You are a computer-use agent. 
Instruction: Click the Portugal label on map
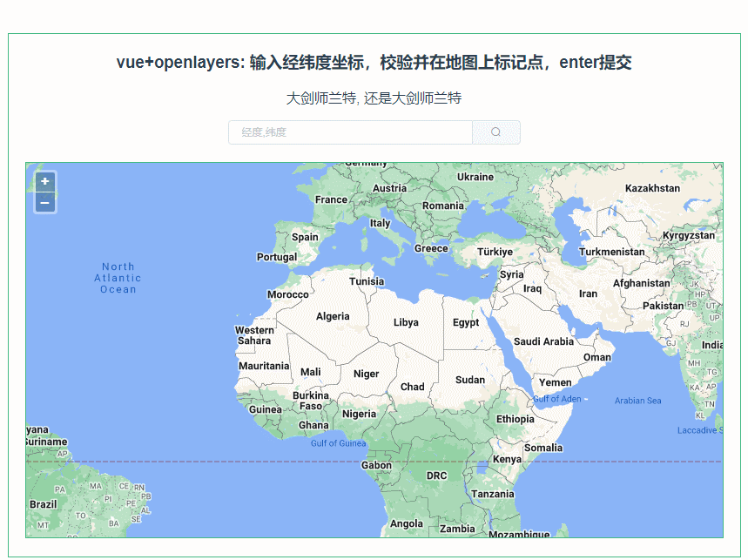[277, 257]
